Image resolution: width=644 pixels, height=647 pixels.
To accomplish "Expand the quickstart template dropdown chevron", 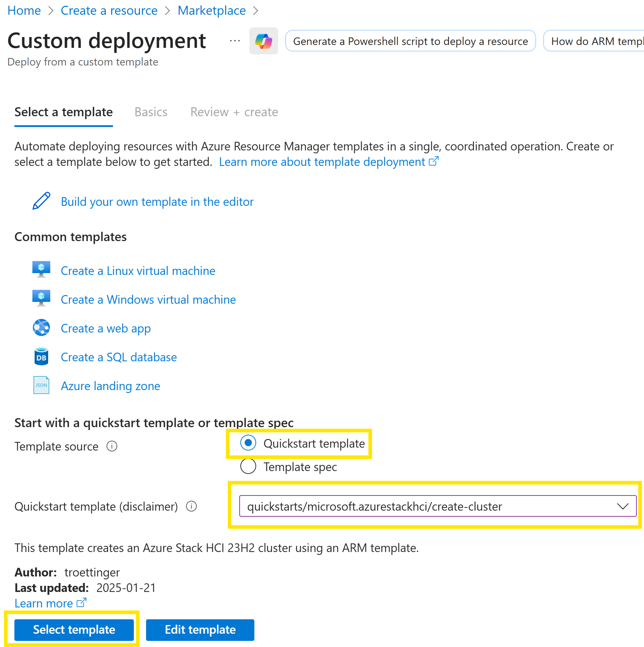I will click(622, 506).
